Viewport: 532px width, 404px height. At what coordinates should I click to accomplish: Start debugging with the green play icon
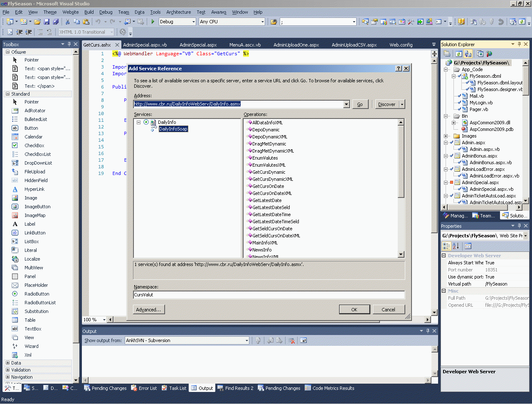point(153,22)
